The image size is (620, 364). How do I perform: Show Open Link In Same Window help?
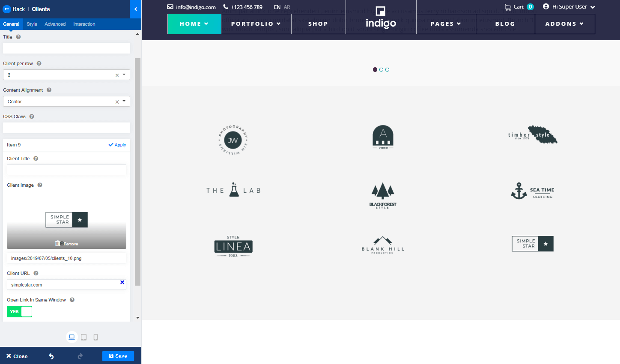pos(72,300)
